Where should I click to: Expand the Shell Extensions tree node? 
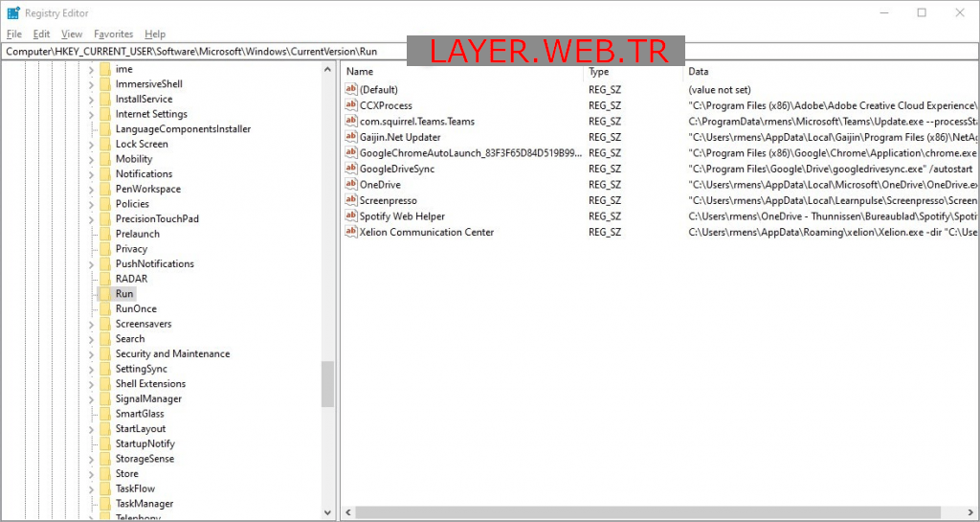92,384
